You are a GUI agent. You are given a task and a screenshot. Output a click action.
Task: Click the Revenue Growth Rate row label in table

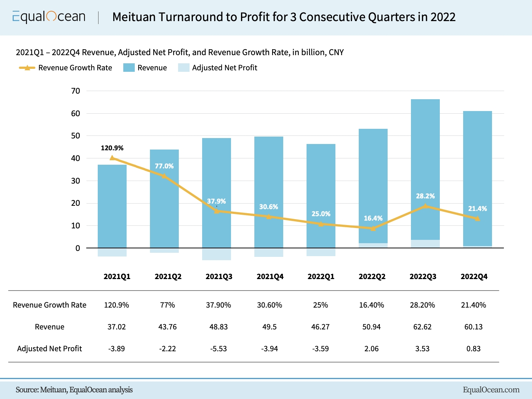pos(50,305)
